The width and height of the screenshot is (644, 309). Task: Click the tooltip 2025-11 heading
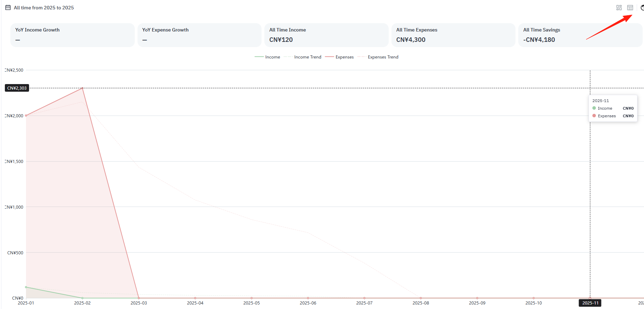[601, 101]
